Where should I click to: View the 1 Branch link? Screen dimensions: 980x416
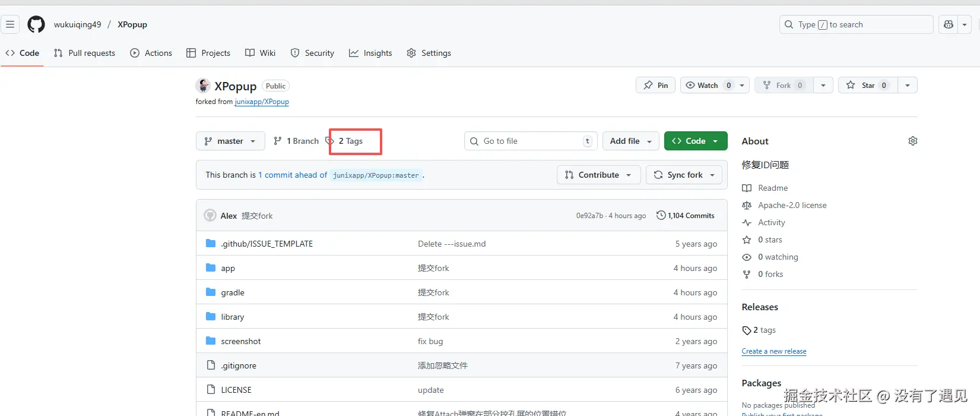(x=296, y=141)
